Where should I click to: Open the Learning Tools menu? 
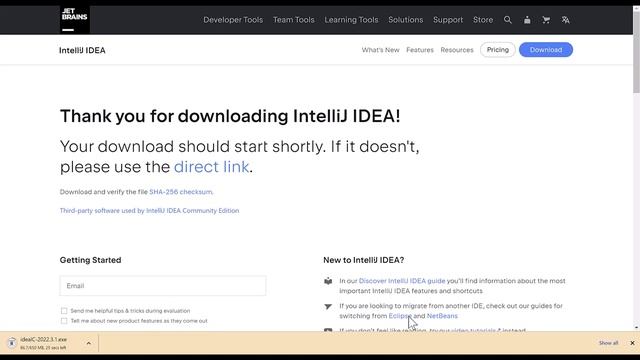click(x=351, y=20)
